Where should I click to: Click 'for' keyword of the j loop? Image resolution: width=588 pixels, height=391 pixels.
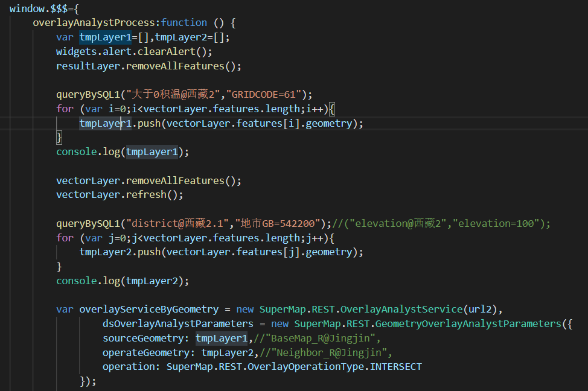pyautogui.click(x=65, y=238)
